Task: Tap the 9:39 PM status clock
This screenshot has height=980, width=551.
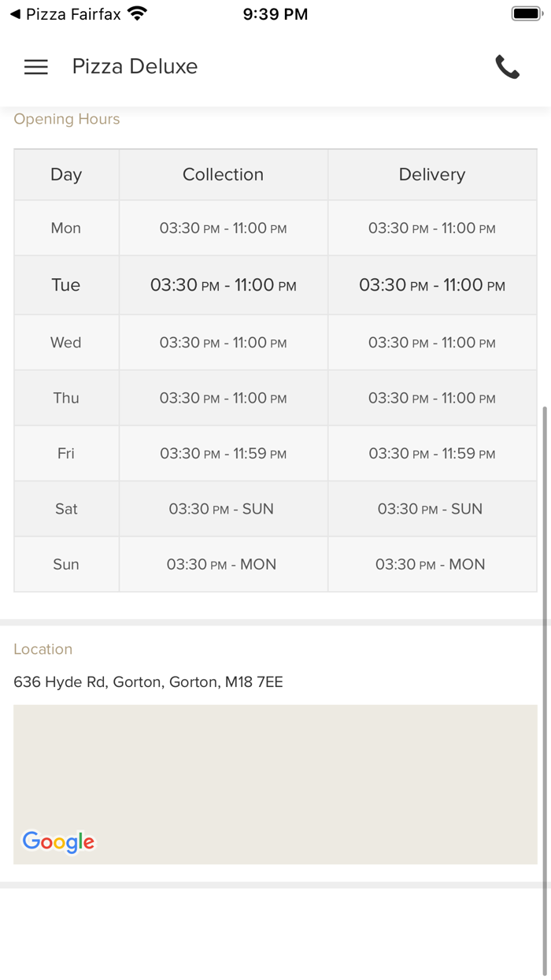Action: pyautogui.click(x=275, y=14)
